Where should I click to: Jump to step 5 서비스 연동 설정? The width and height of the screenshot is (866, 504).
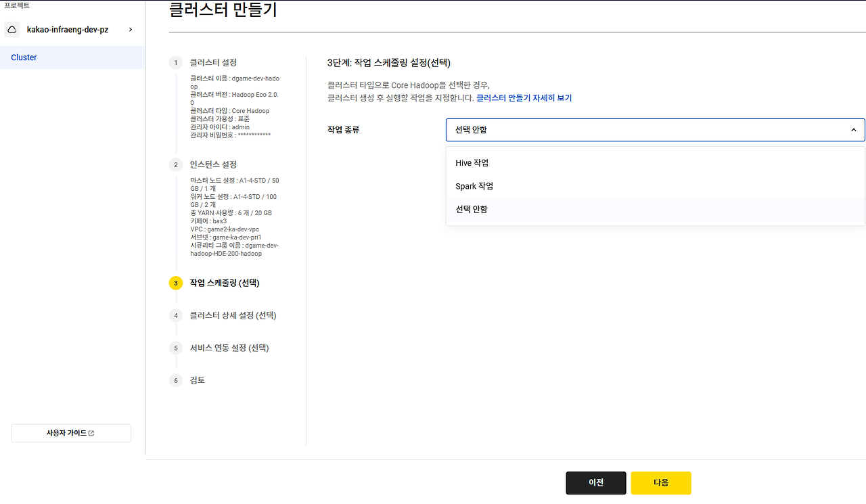(x=230, y=348)
